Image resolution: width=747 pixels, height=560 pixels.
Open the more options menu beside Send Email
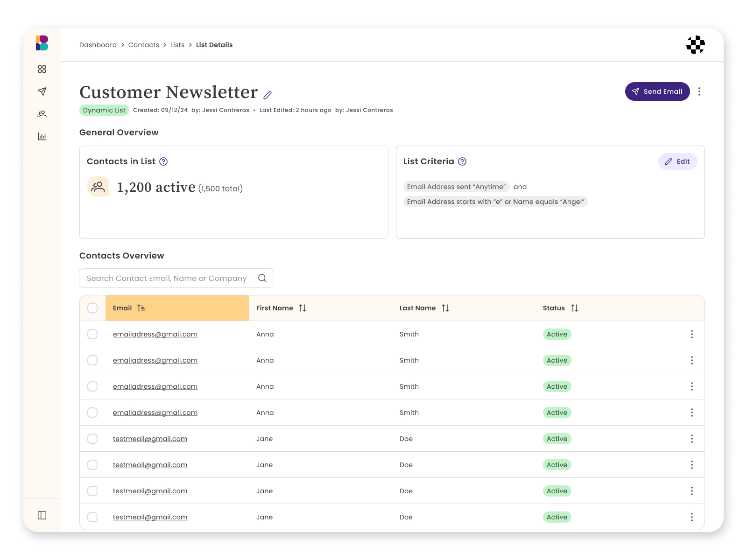click(x=699, y=91)
